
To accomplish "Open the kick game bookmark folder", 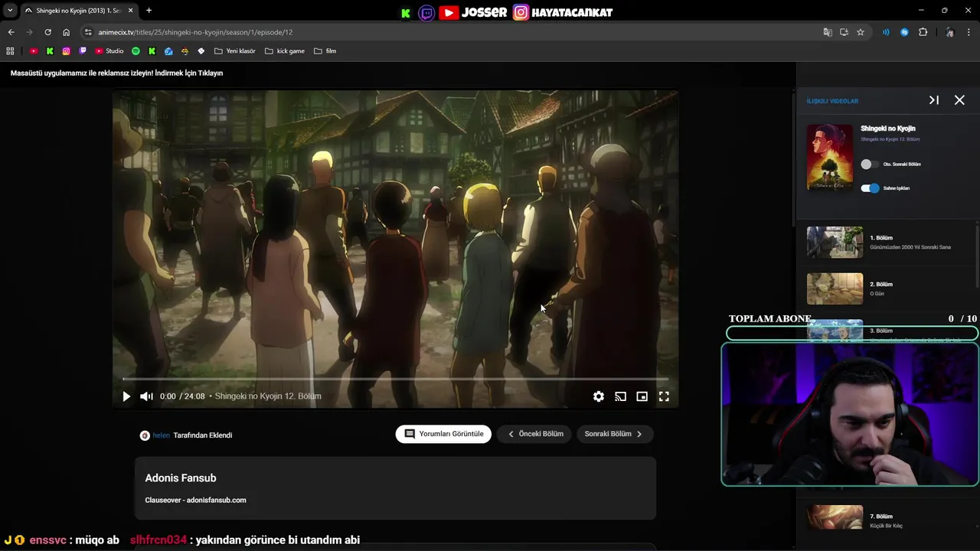I will pos(285,51).
